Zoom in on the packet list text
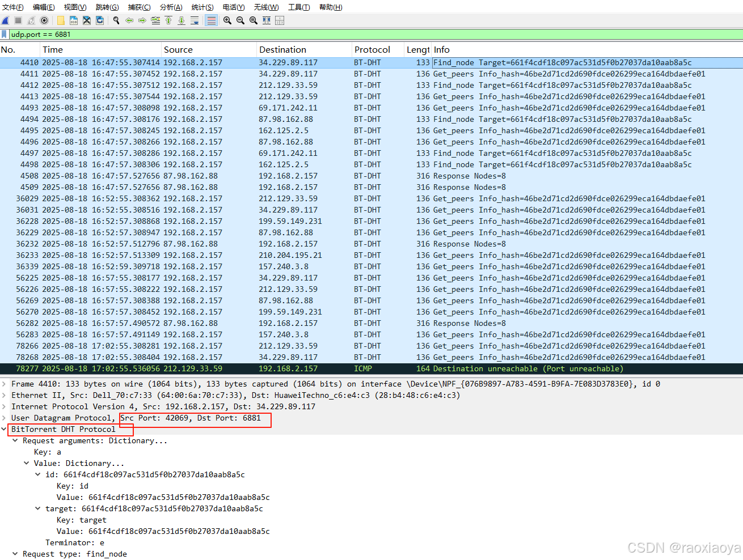The height and width of the screenshot is (560, 743). [227, 20]
